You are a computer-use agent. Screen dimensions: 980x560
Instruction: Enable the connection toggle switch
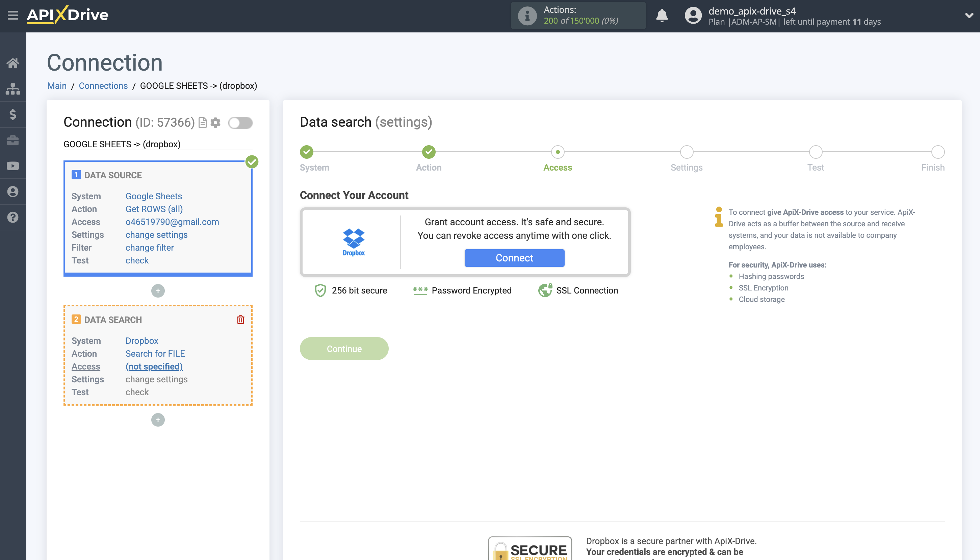point(241,123)
